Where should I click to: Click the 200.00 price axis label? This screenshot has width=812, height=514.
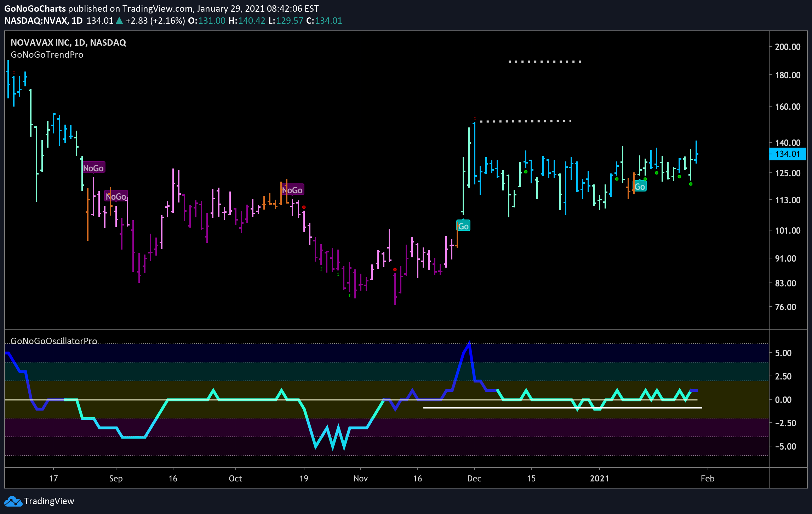[x=788, y=47]
